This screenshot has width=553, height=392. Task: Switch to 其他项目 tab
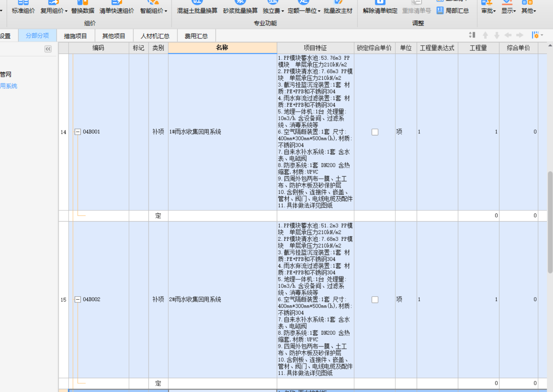(114, 36)
